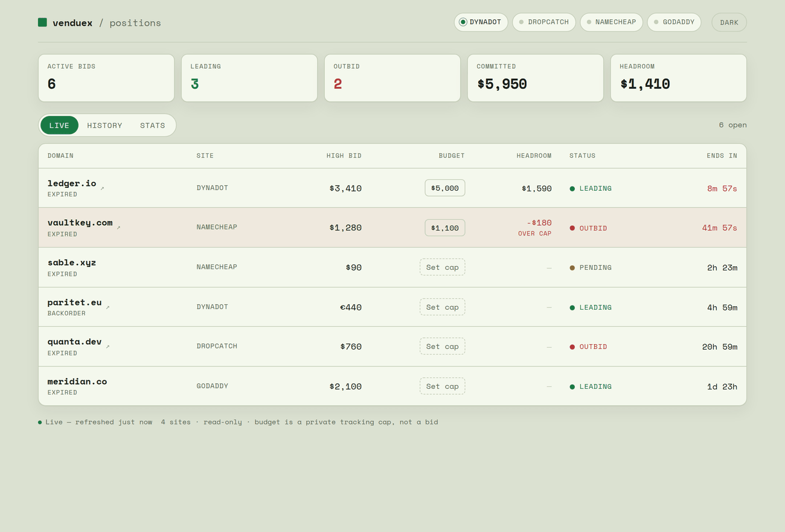Click OUTBID status for quanta.dev
Screen dimensions: 785x532
pyautogui.click(x=588, y=347)
